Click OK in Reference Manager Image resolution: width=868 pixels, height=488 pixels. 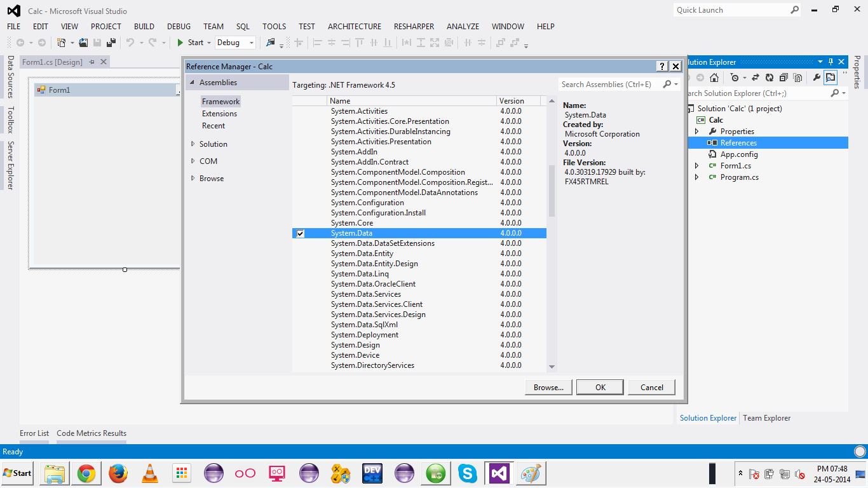coord(600,388)
